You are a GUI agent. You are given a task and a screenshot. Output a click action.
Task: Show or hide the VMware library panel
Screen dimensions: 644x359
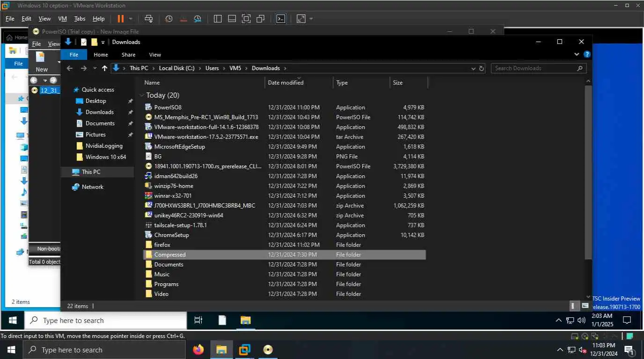(218, 19)
